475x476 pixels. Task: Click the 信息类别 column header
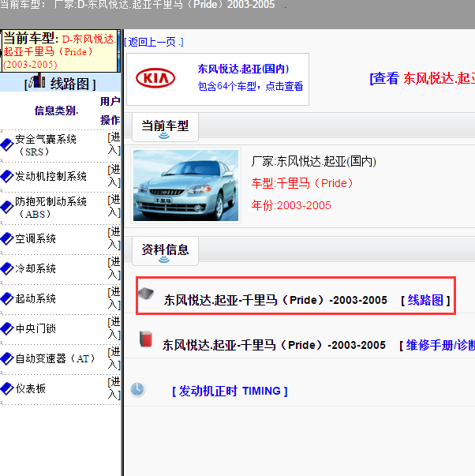pos(56,111)
